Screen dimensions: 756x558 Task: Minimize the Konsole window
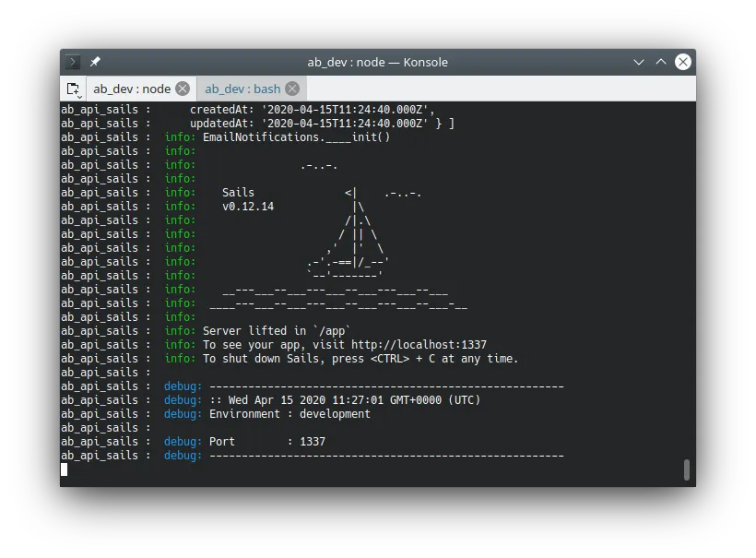[639, 62]
